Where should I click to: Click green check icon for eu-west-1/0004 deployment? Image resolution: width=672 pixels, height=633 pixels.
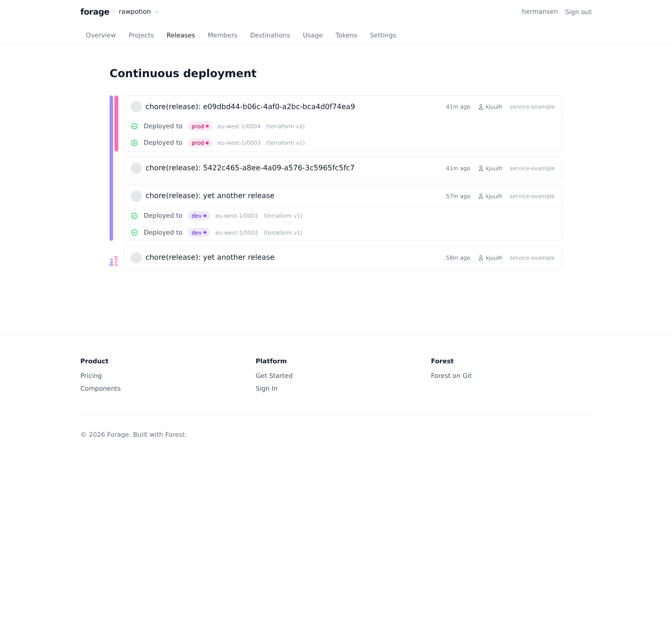point(135,126)
